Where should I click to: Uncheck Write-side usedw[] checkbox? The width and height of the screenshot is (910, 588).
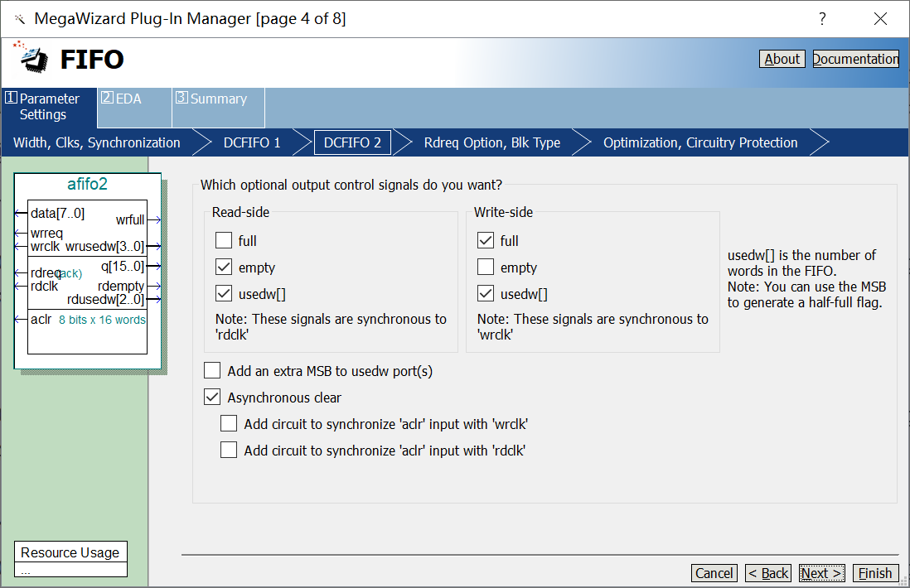coord(486,293)
